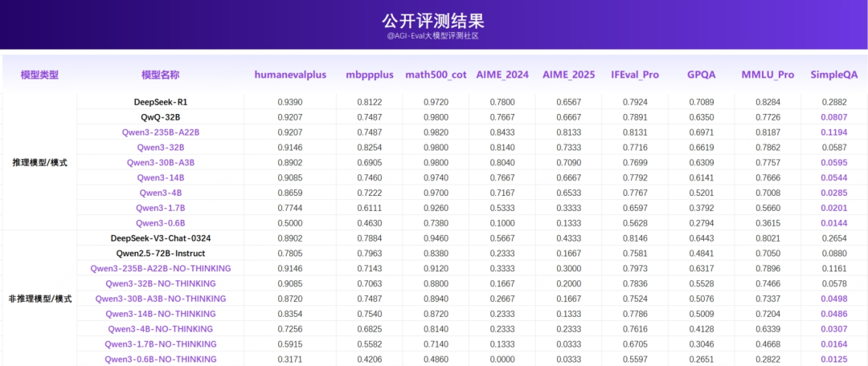Click the math500_cot column header
The width and height of the screenshot is (868, 366).
[x=436, y=75]
